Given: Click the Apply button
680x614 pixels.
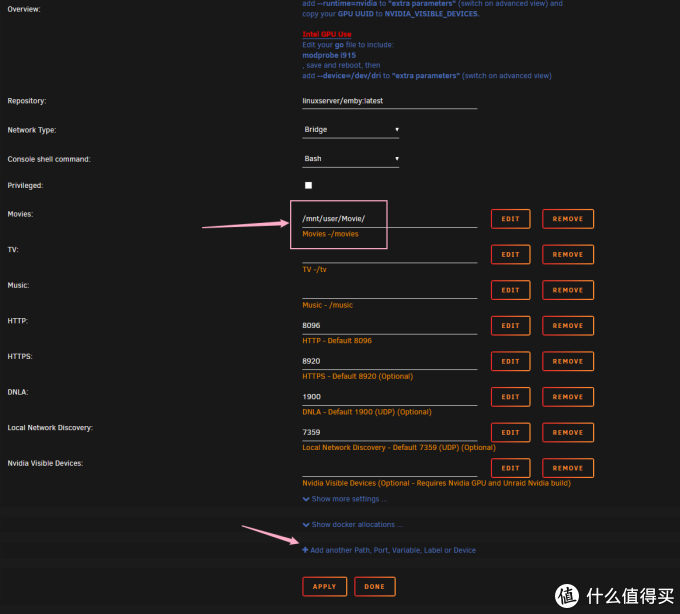Looking at the screenshot, I should pyautogui.click(x=324, y=587).
